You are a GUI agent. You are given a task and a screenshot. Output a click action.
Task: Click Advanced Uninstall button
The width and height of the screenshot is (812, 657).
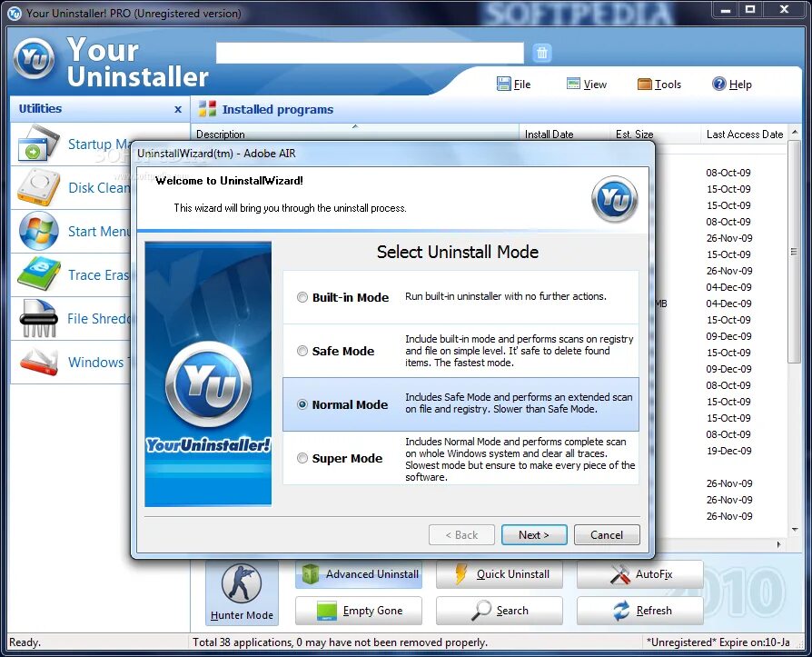pos(359,574)
